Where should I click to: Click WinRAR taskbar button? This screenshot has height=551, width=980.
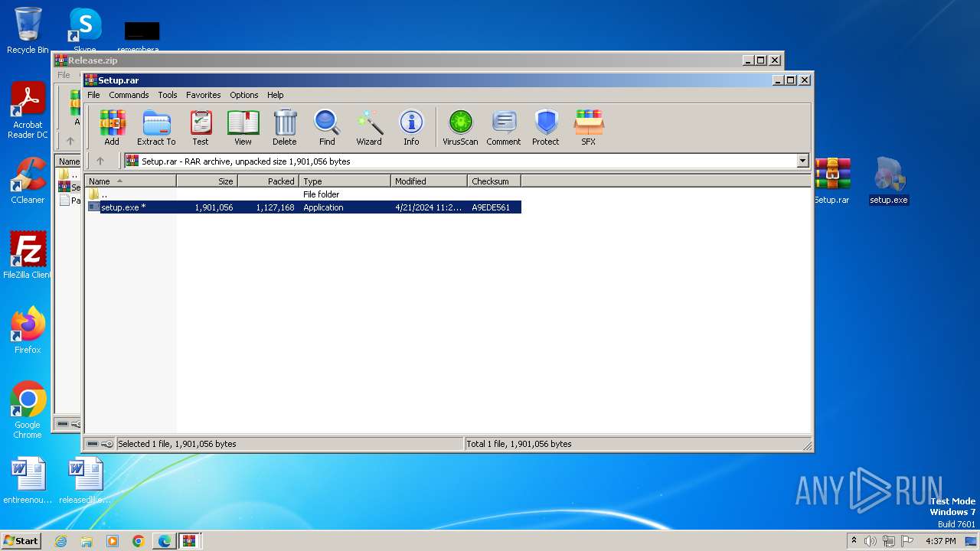189,541
